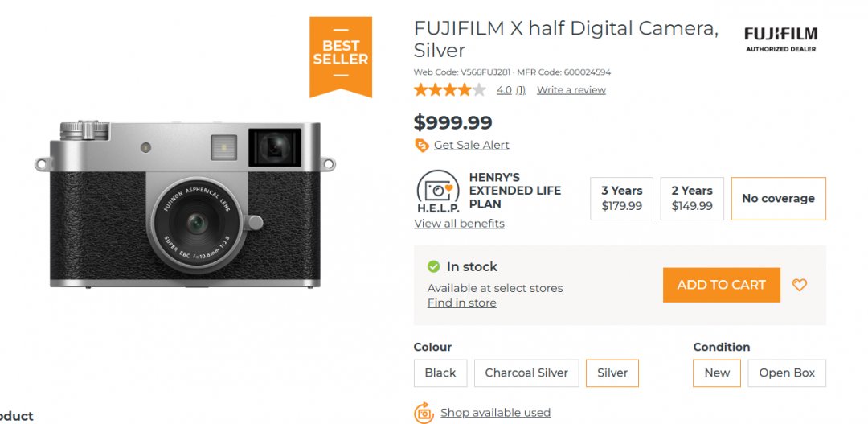
Task: Click the sale alert tag icon
Action: point(421,145)
